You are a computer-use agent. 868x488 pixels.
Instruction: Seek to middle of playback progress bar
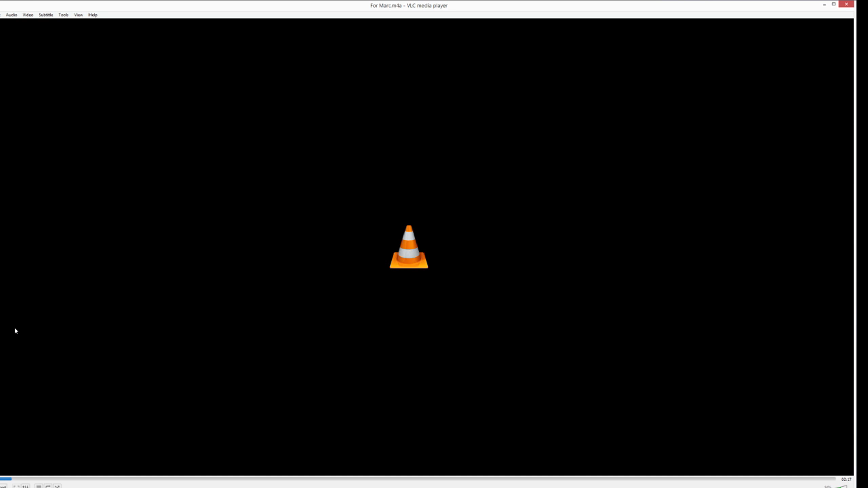pyautogui.click(x=418, y=479)
